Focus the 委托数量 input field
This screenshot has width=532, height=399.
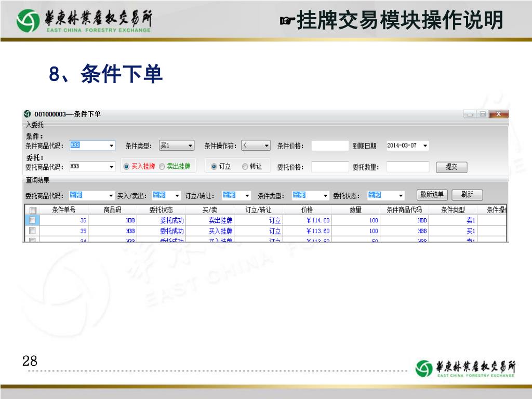click(407, 167)
